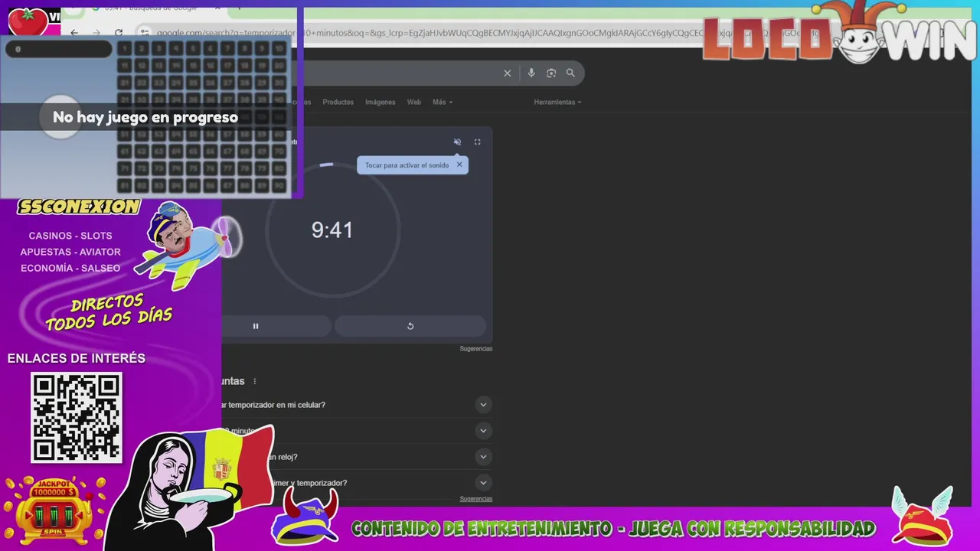This screenshot has width=980, height=551.
Task: Go back using the browser back arrow
Action: tap(74, 32)
